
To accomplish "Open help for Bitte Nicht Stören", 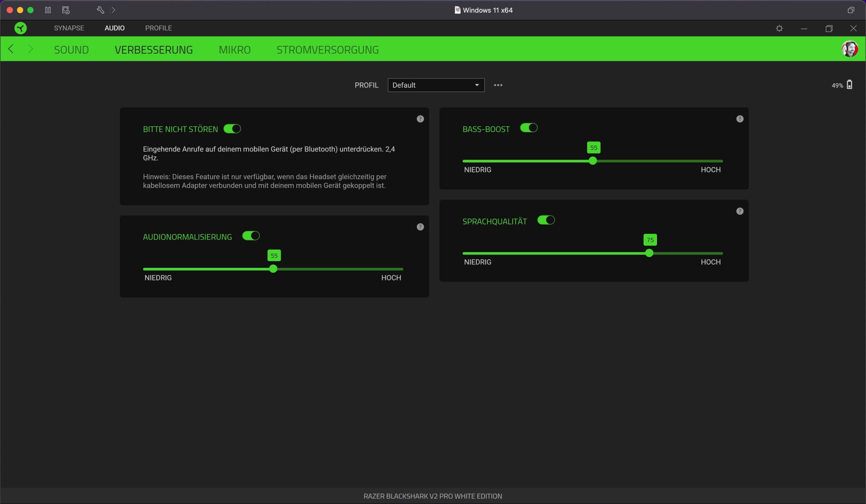I will [x=420, y=119].
